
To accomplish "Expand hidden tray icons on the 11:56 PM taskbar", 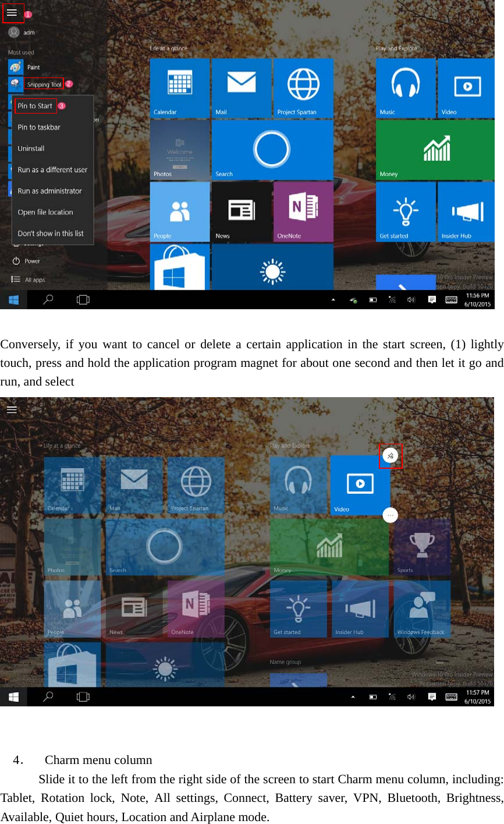I will coord(333,300).
